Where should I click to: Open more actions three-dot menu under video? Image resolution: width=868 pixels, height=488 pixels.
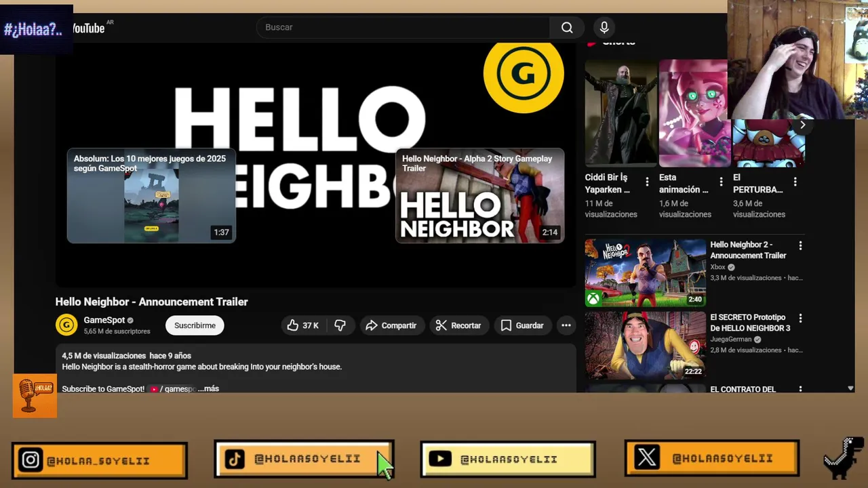(x=566, y=325)
